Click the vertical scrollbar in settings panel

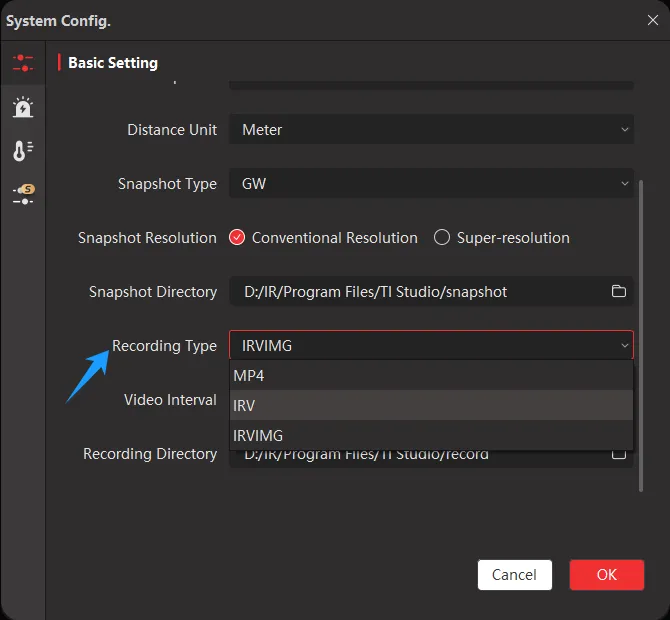640,330
